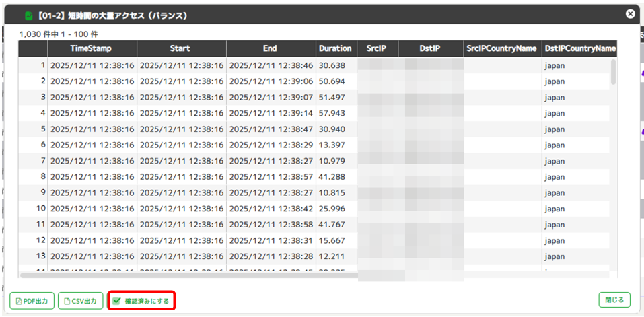644x317 pixels.
Task: Click the horizontal scrollbar thumb of the table
Action: 189,275
